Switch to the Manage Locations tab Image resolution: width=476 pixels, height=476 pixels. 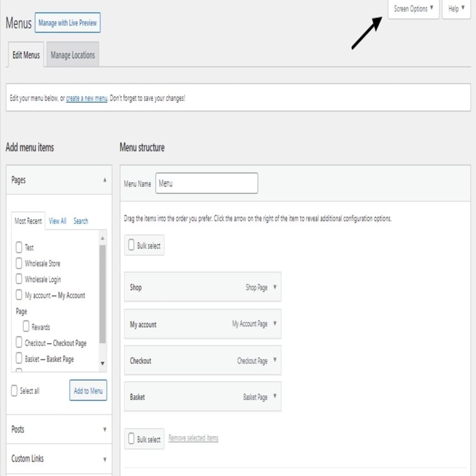tap(73, 55)
